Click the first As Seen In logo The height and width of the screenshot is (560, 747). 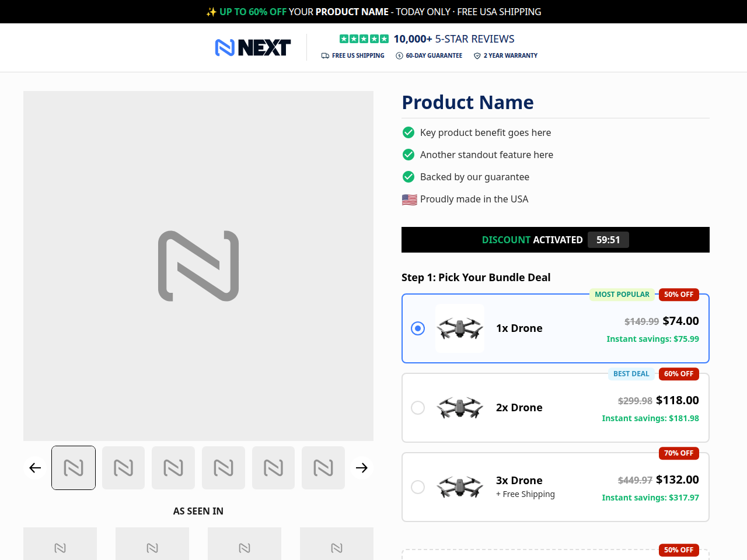click(60, 544)
